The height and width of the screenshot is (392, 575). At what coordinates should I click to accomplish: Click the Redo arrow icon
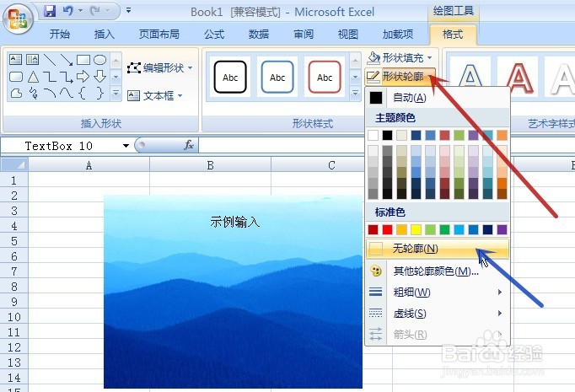(95, 11)
